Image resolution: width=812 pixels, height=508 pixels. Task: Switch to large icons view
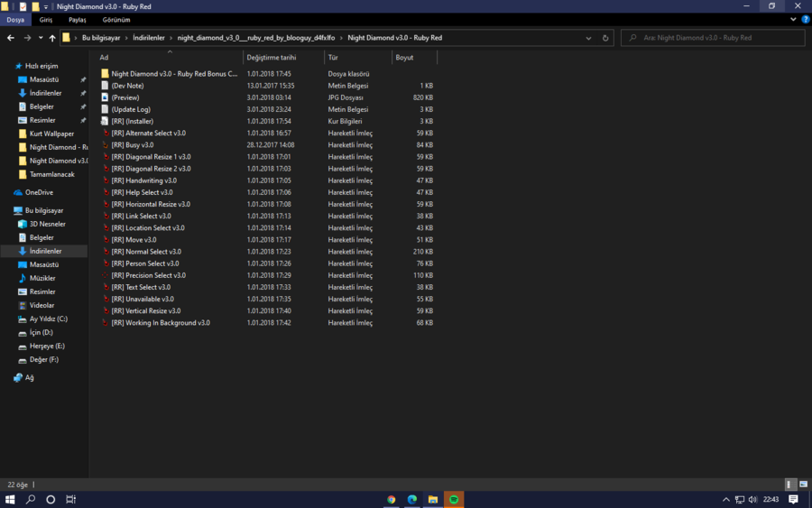pyautogui.click(x=803, y=485)
